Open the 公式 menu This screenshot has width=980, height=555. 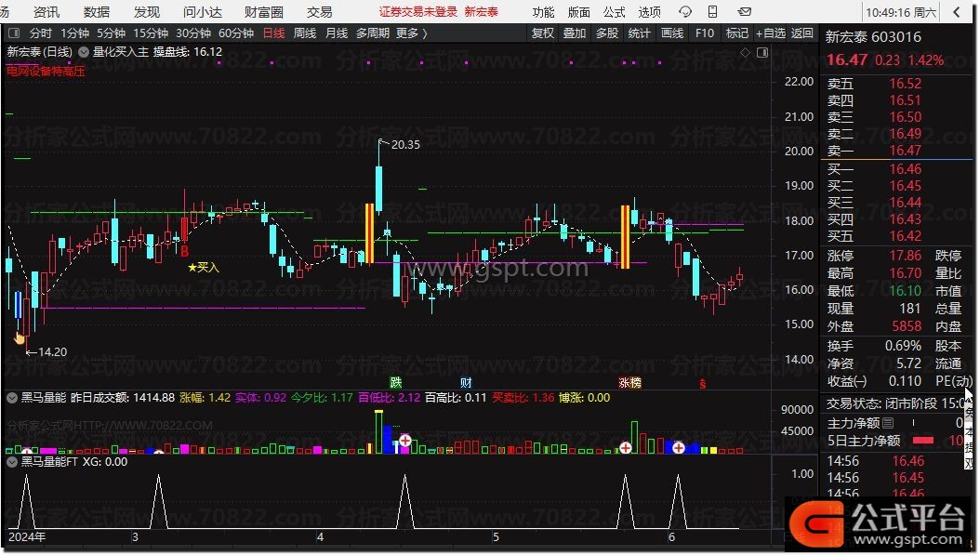tap(614, 12)
